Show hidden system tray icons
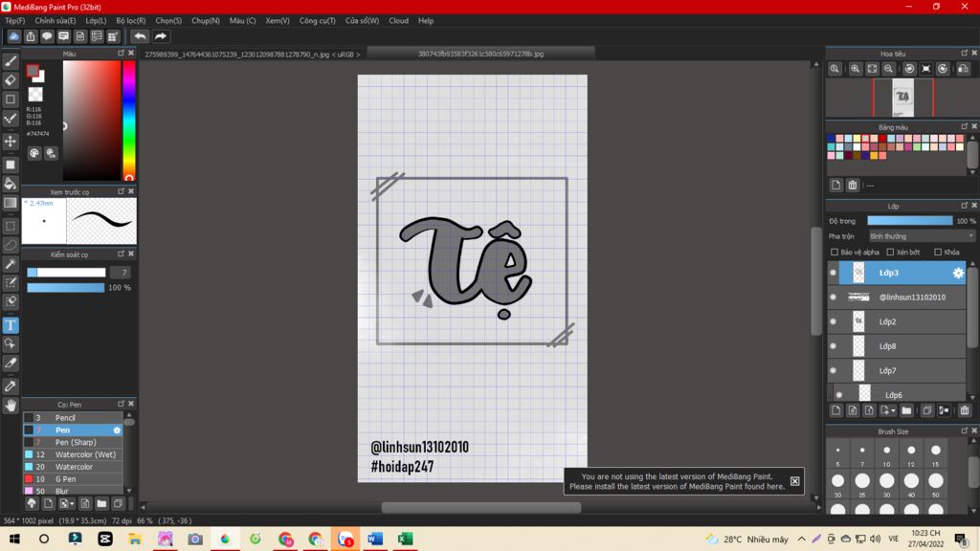The height and width of the screenshot is (551, 980). click(802, 539)
